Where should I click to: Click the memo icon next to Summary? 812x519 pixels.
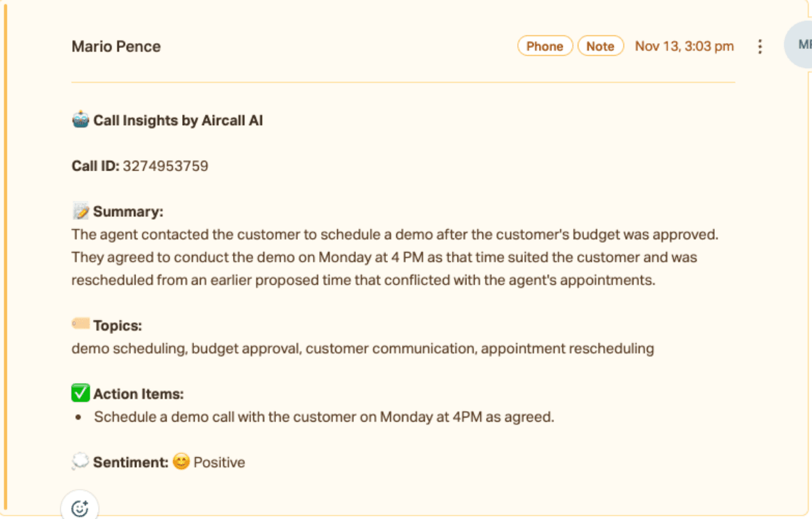(81, 211)
